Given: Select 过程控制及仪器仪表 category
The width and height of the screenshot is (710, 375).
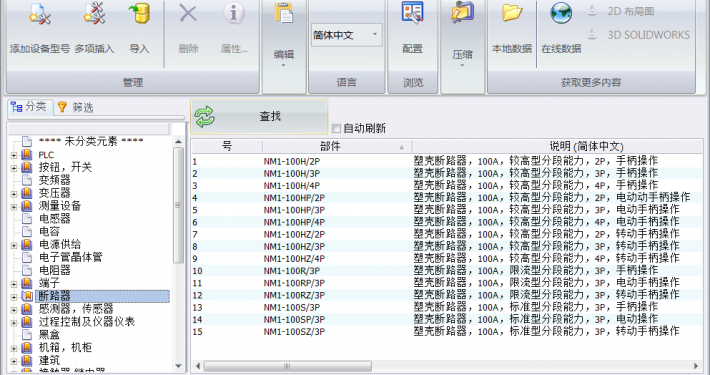Looking at the screenshot, I should click(86, 322).
